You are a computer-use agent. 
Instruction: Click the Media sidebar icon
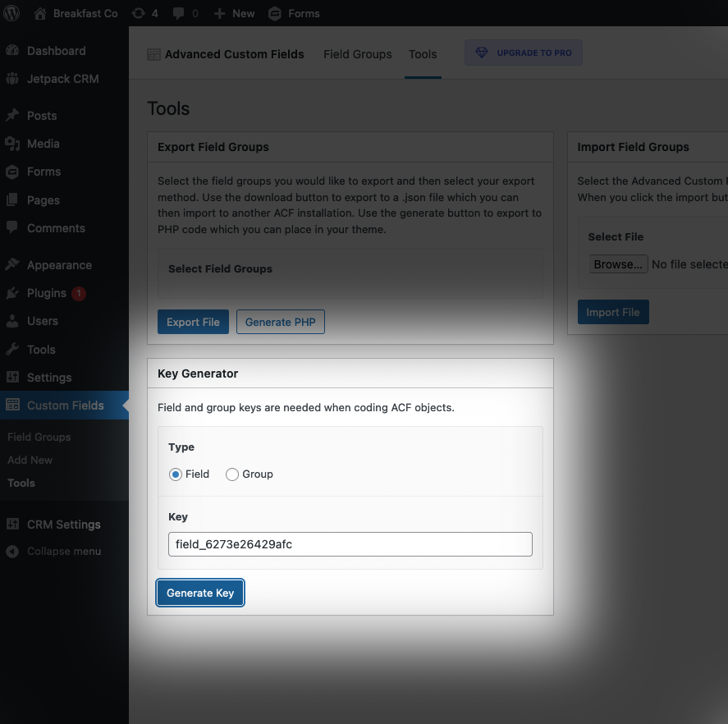12,144
